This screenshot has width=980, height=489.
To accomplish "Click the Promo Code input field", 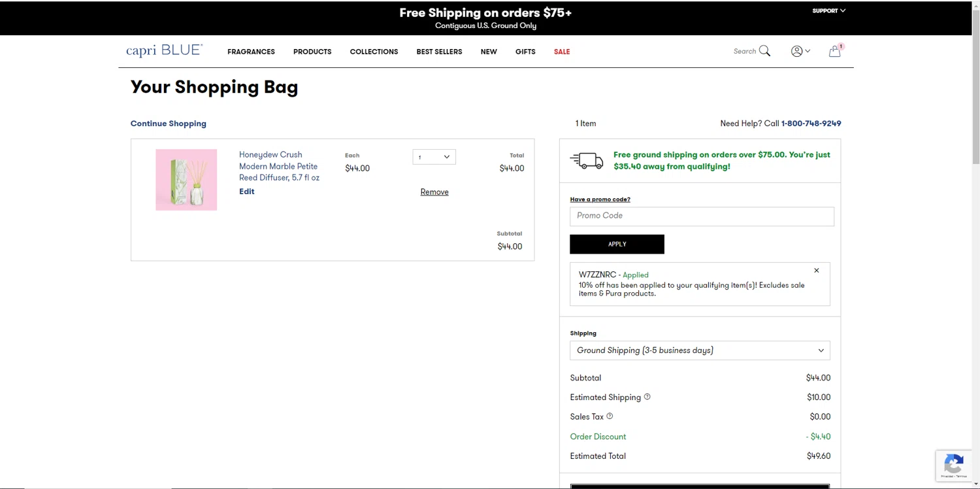I will [x=702, y=216].
